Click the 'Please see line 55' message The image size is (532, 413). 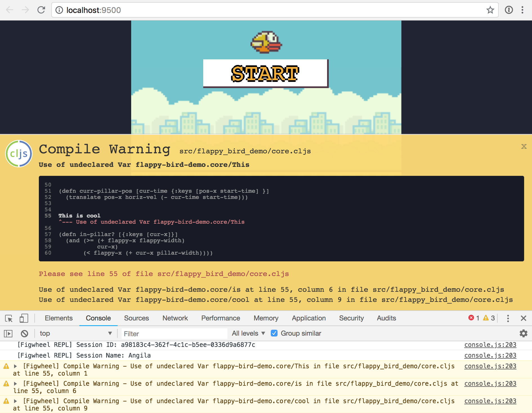coord(164,274)
